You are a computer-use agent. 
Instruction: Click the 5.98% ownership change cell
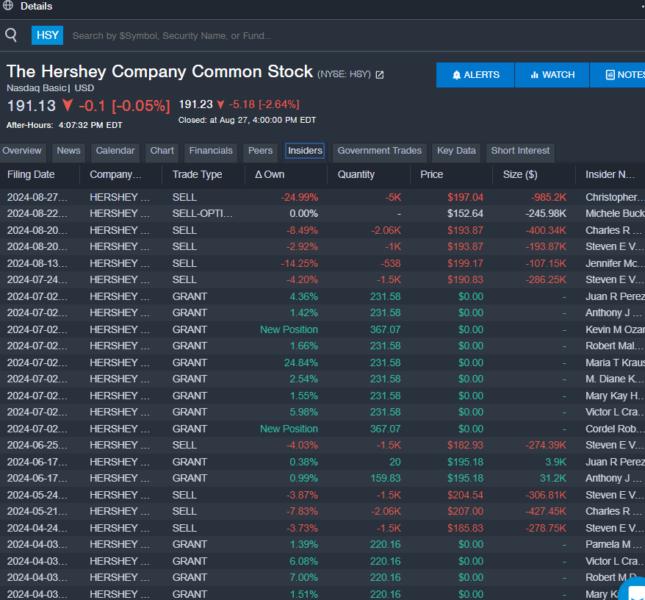pyautogui.click(x=304, y=412)
